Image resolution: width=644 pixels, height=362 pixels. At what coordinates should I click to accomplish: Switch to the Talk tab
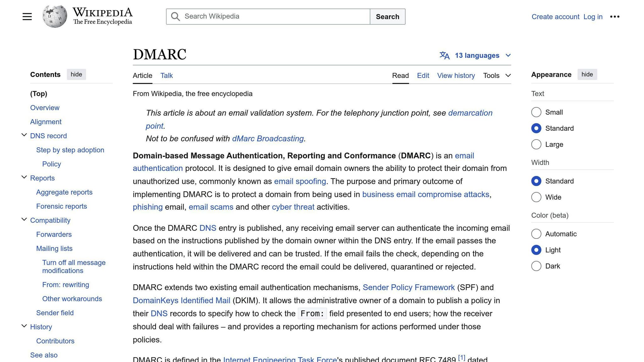click(x=166, y=75)
